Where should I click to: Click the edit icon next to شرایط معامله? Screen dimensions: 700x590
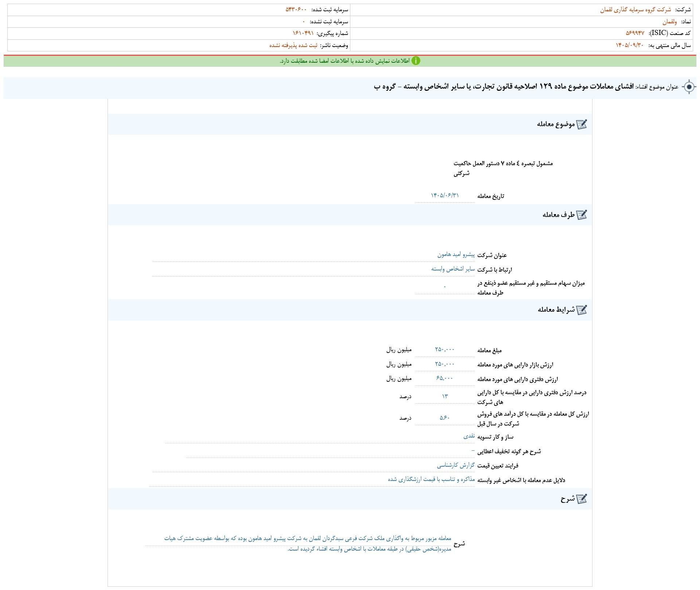(582, 310)
